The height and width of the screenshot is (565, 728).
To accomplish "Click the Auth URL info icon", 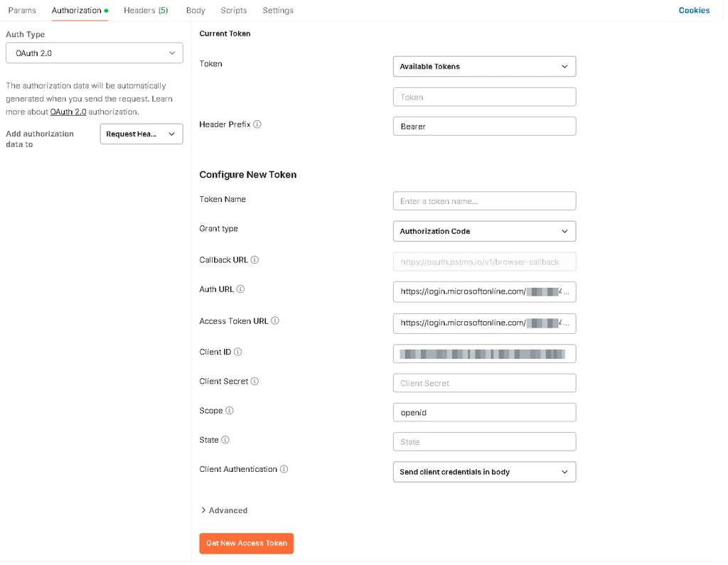I will tap(240, 289).
